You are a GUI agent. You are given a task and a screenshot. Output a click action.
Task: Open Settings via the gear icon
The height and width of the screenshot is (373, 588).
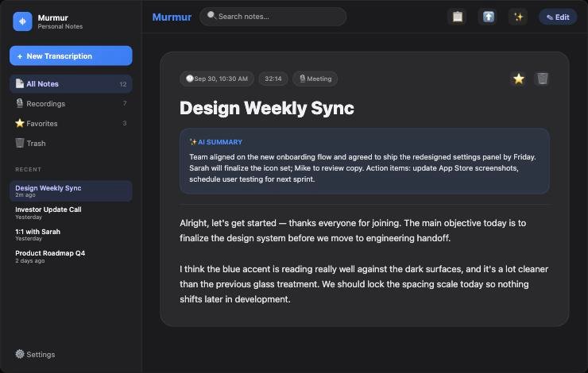tap(20, 354)
